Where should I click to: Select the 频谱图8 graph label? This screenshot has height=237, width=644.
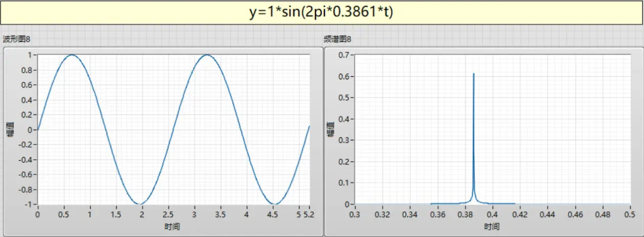tap(337, 39)
